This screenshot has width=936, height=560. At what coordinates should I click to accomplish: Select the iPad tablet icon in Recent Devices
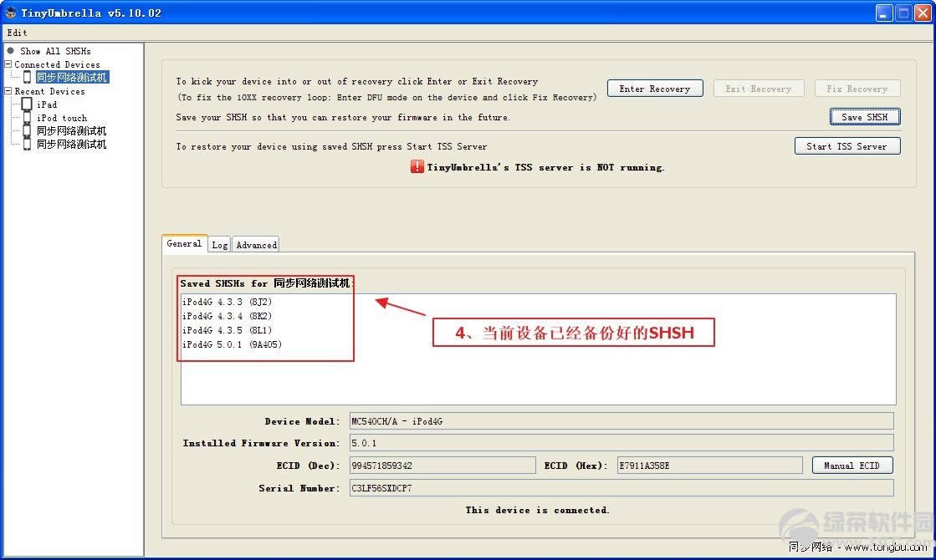[x=27, y=104]
